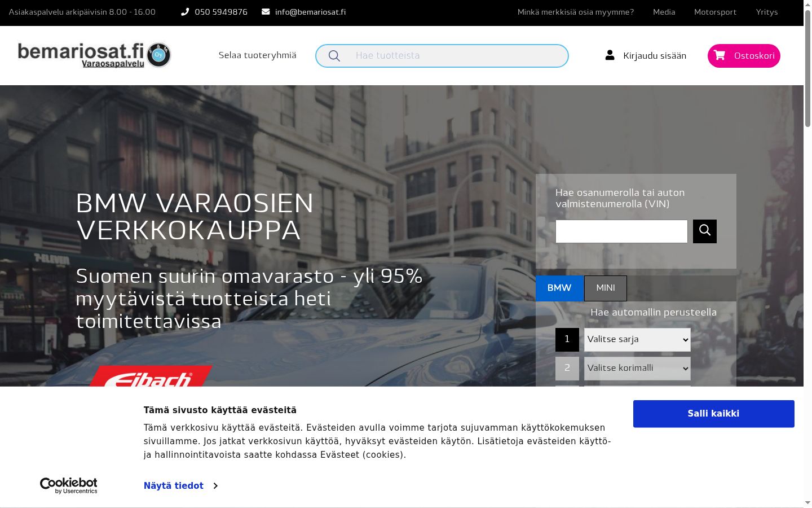
Task: Open the Valitse korimalli dropdown
Action: click(637, 369)
